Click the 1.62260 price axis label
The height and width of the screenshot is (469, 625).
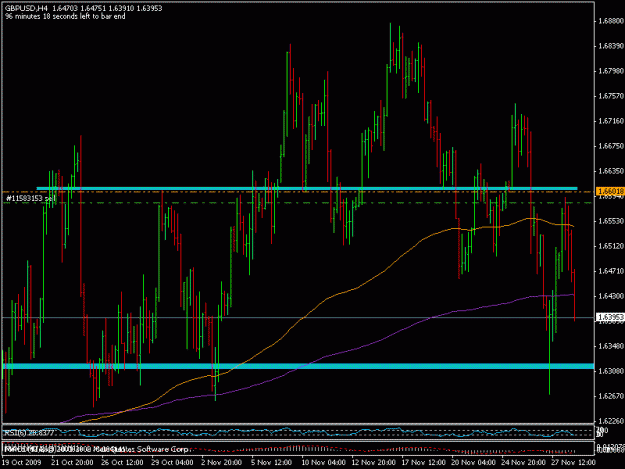pyautogui.click(x=611, y=421)
